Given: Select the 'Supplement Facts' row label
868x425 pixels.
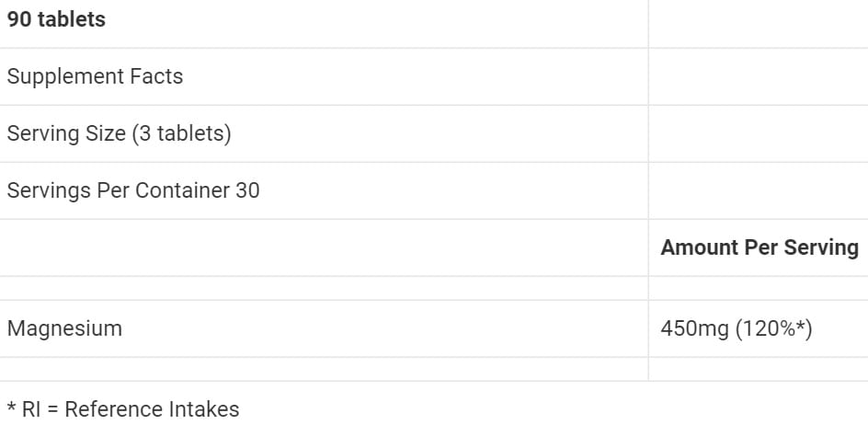Looking at the screenshot, I should tap(95, 76).
